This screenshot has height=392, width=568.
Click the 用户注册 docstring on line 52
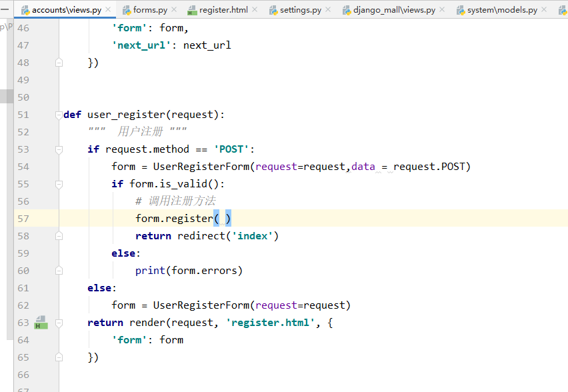pos(140,131)
